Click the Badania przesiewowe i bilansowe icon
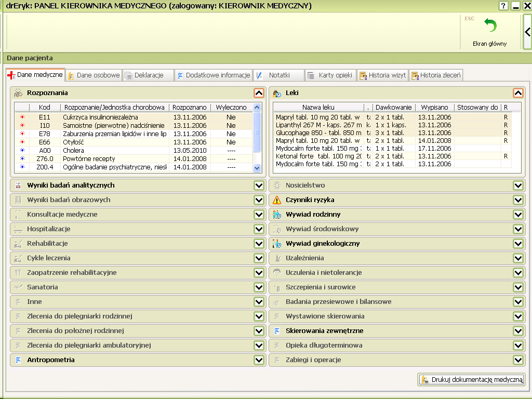 277,302
